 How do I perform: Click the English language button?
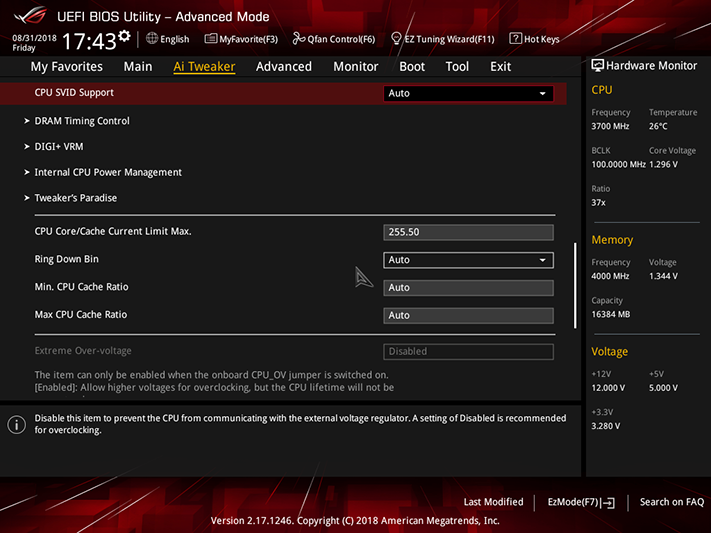point(168,39)
